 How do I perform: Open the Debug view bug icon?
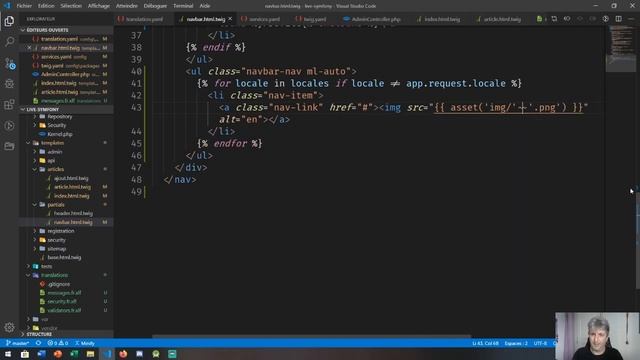[x=9, y=84]
